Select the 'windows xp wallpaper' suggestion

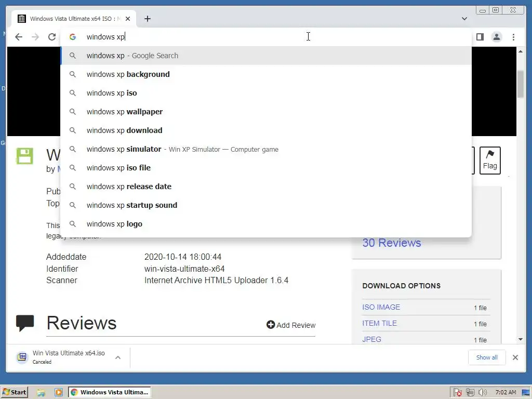pos(266,112)
